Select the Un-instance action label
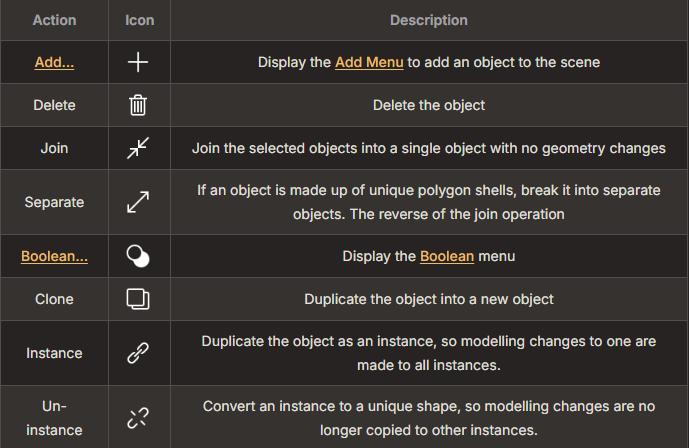 (54, 418)
